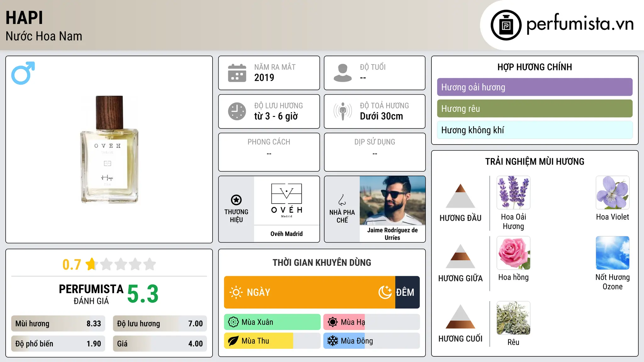Click the gold filled rating star

click(x=92, y=264)
